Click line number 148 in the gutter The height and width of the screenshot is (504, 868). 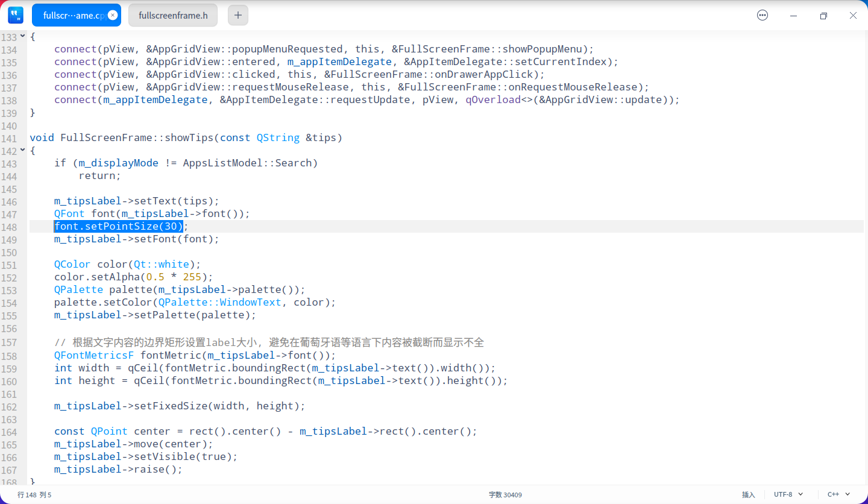(9, 227)
